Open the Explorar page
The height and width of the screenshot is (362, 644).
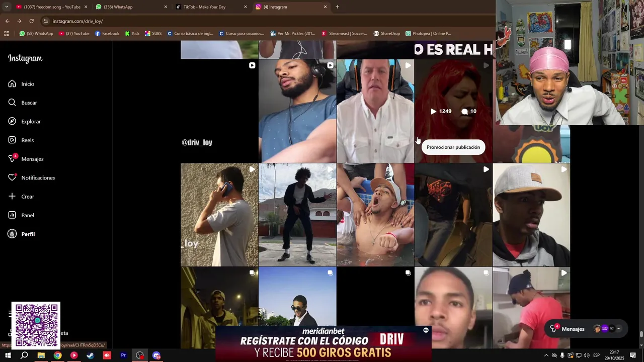(x=24, y=121)
